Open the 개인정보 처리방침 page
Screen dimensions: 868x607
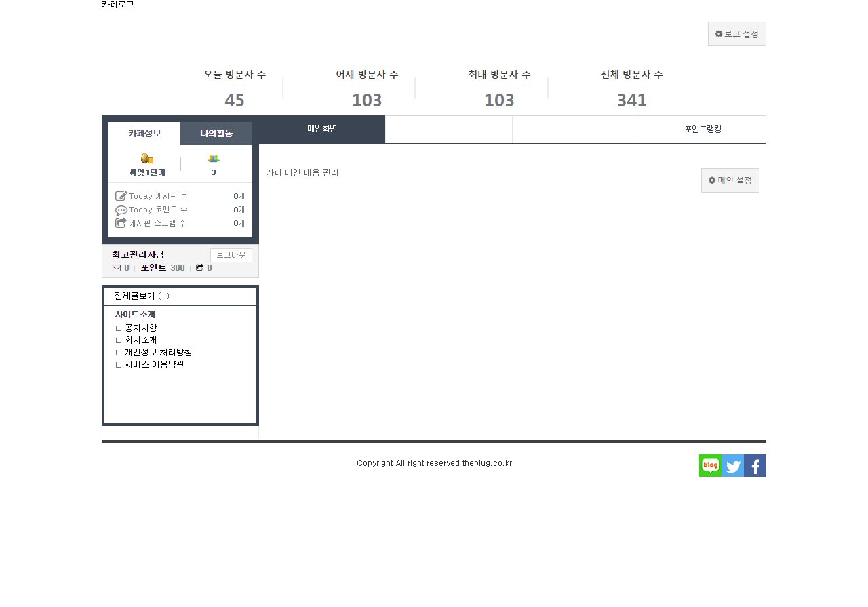pos(158,353)
